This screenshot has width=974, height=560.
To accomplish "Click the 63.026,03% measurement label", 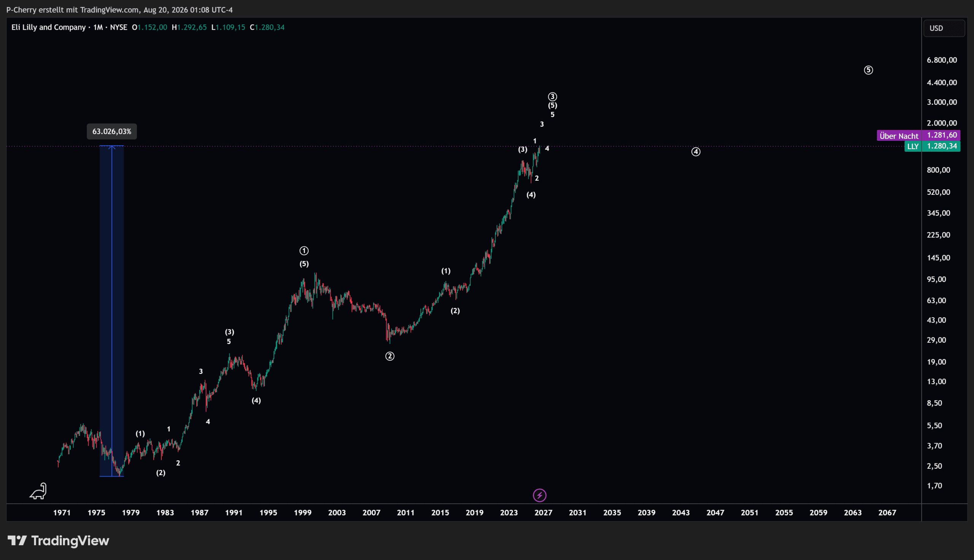I will 112,132.
